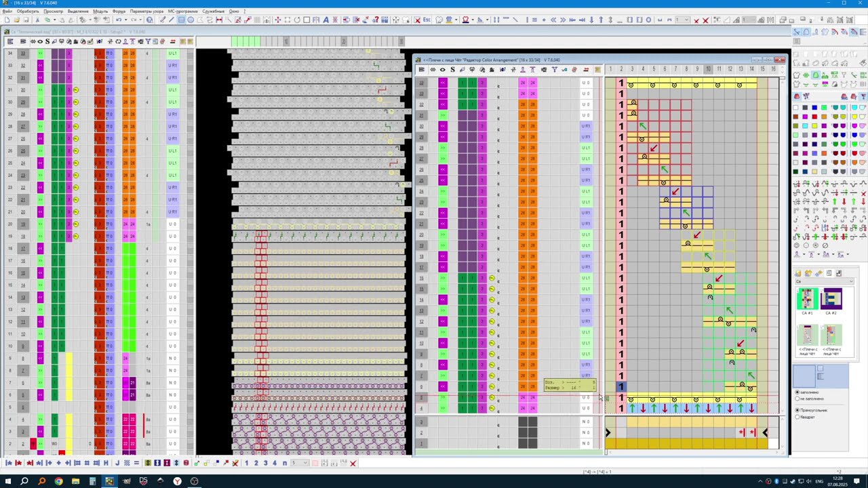The height and width of the screenshot is (488, 868).
Task: Click the Open folder icon in main toolbar
Action: tap(16, 20)
